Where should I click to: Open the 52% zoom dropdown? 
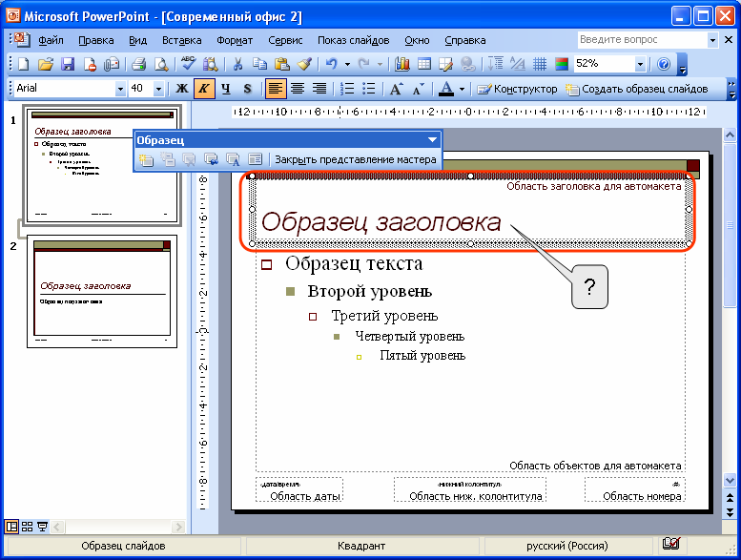(640, 64)
